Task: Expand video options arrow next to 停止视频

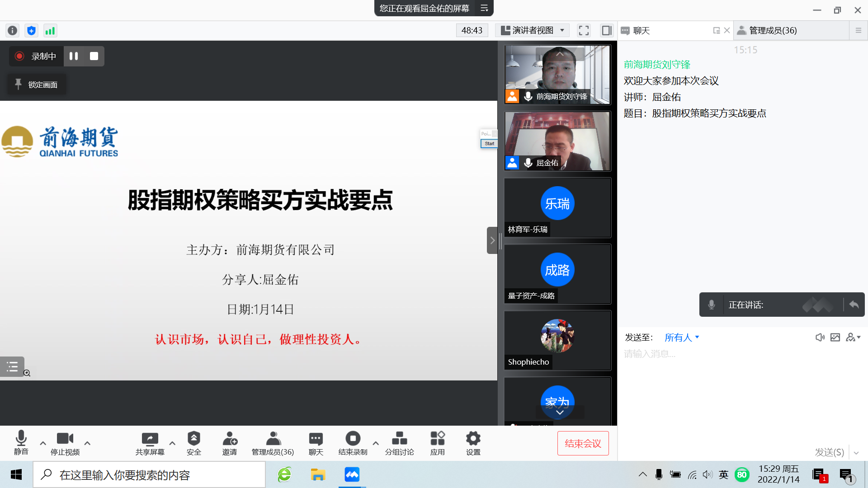Action: (87, 443)
